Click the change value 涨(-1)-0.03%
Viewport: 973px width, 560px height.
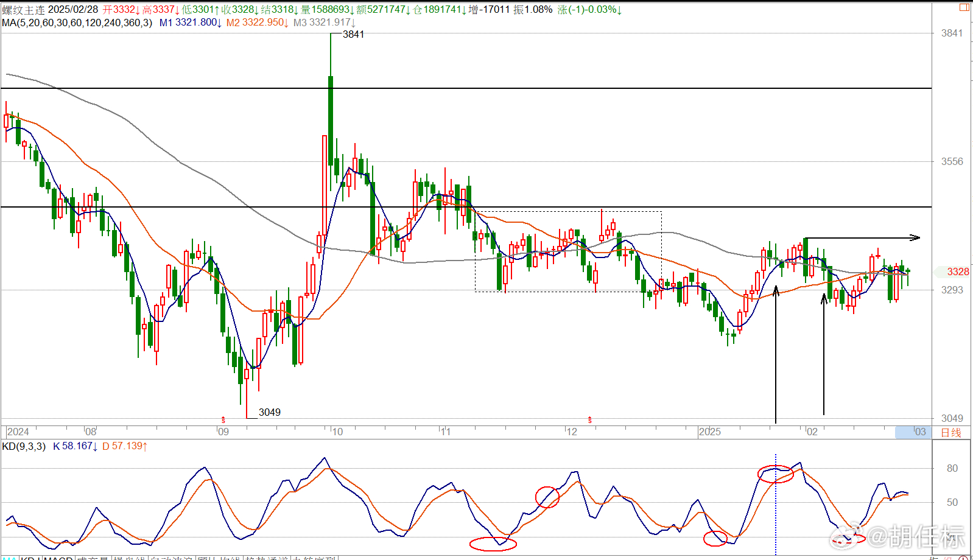click(x=589, y=10)
